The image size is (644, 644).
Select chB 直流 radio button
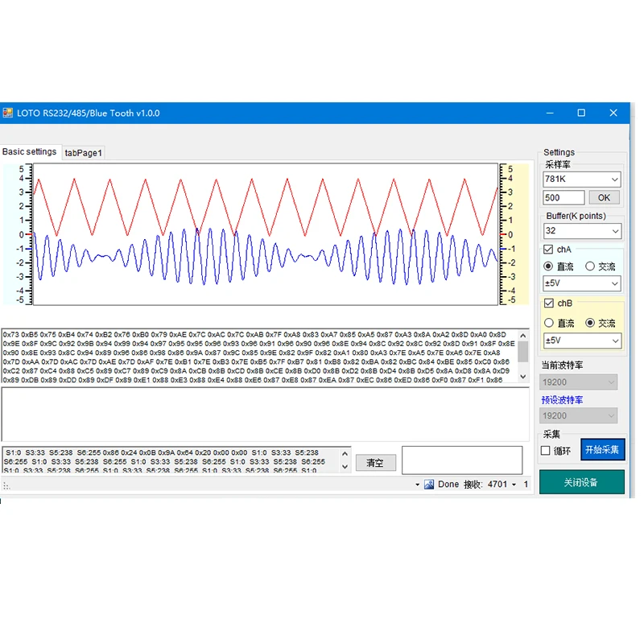click(549, 323)
